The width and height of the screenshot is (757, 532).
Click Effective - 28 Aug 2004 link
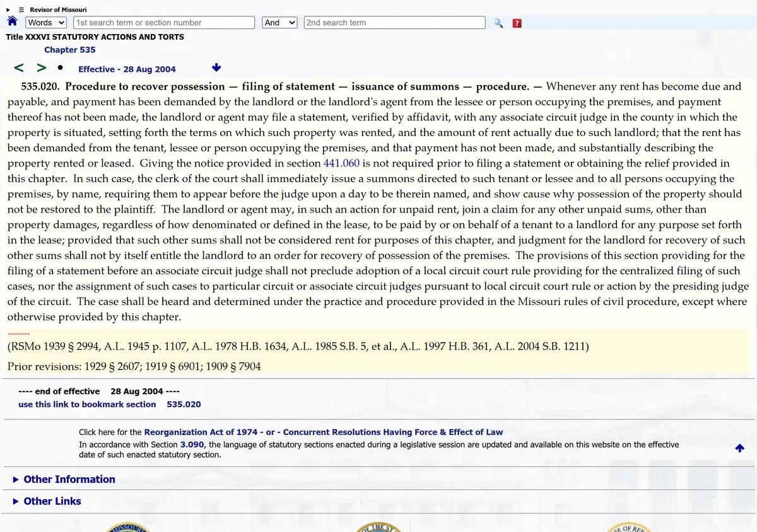tap(127, 69)
